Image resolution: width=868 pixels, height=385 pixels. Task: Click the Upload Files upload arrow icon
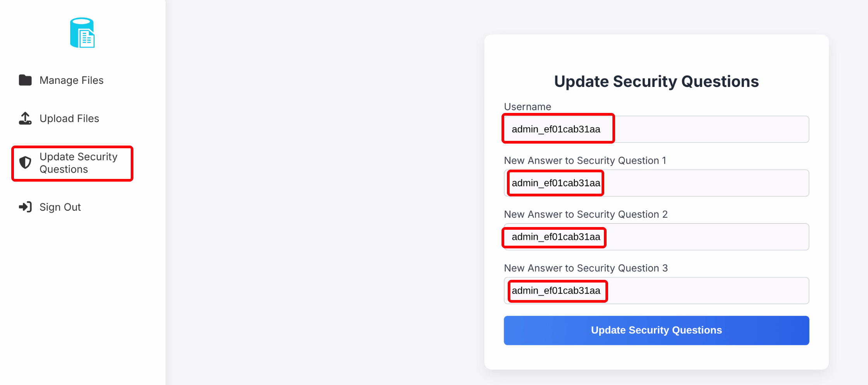[x=26, y=118]
